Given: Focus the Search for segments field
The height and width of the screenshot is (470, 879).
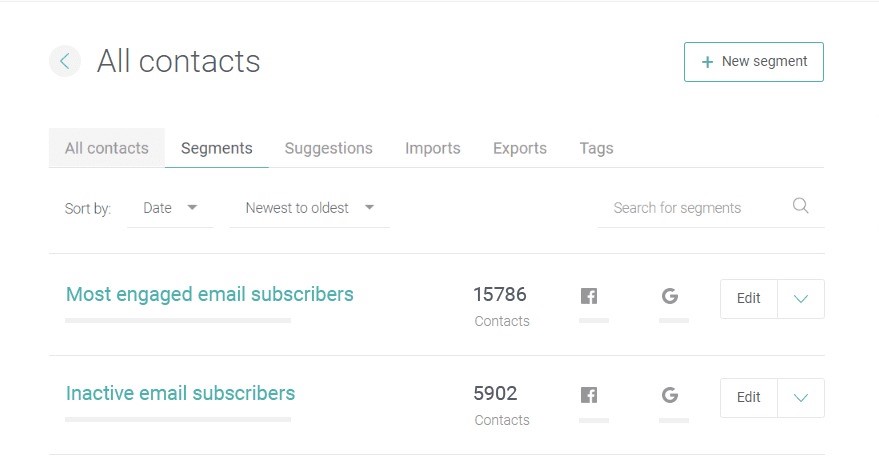Looking at the screenshot, I should 695,208.
